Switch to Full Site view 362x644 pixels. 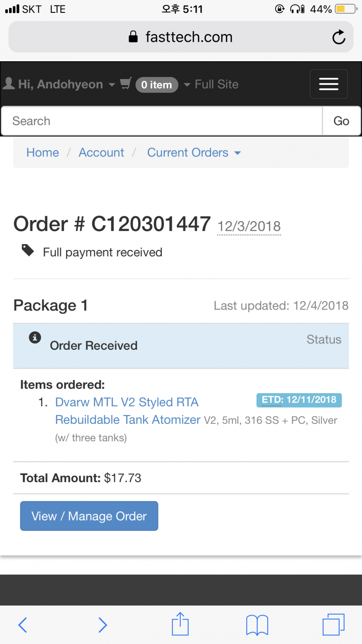(x=216, y=84)
